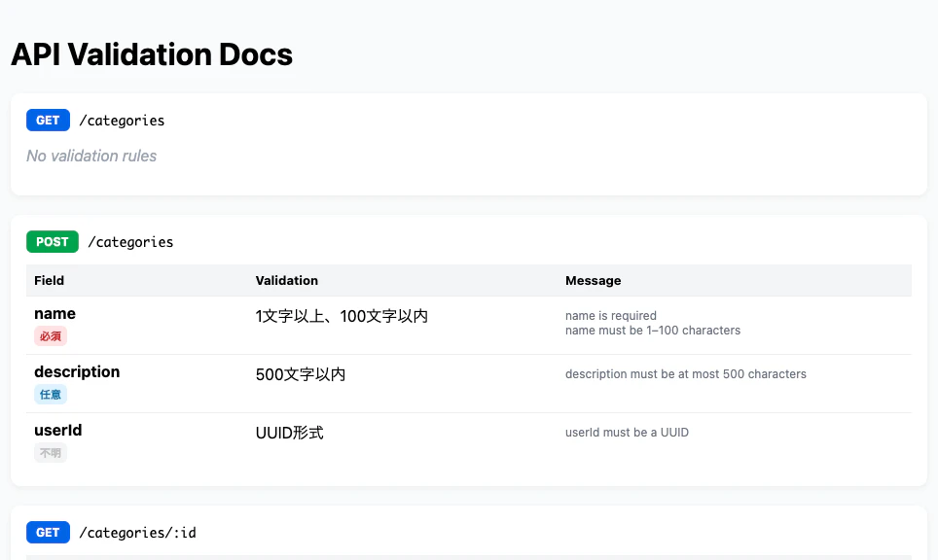Click the 'API Validation Docs' heading
Screen dimensions: 938x560
tap(152, 54)
